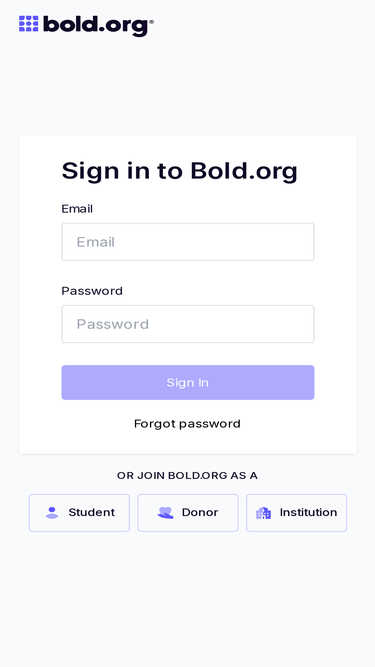Click the Student person icon

(x=52, y=513)
